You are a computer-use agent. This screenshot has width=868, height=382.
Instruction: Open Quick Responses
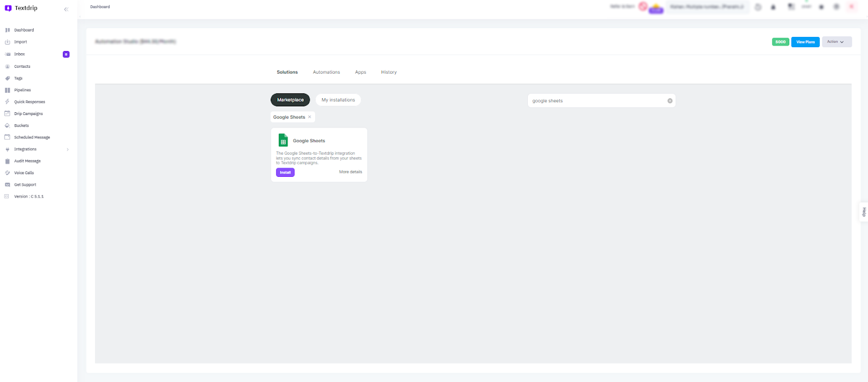click(x=30, y=102)
